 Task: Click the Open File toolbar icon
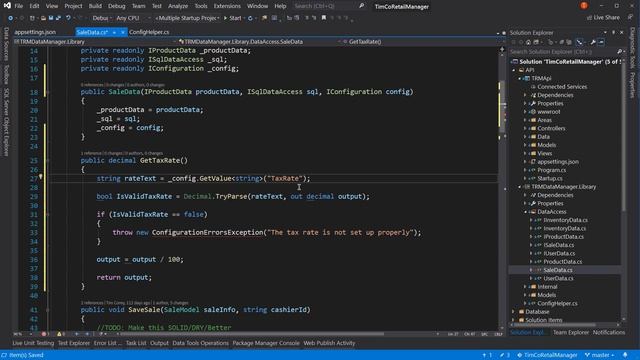pyautogui.click(x=43, y=18)
